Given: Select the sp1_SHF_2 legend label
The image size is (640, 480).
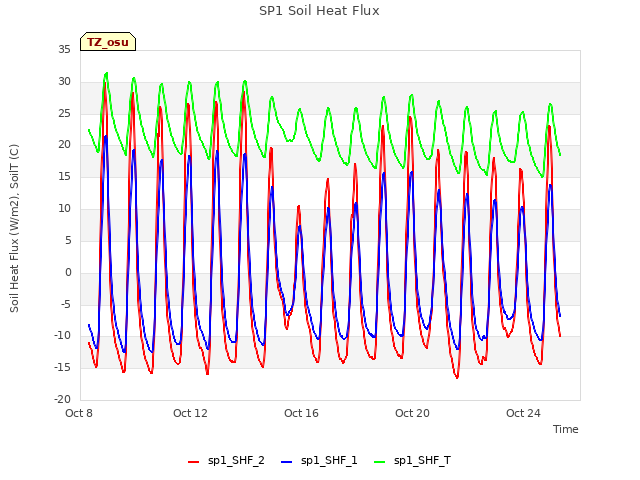Looking at the screenshot, I should (236, 460).
